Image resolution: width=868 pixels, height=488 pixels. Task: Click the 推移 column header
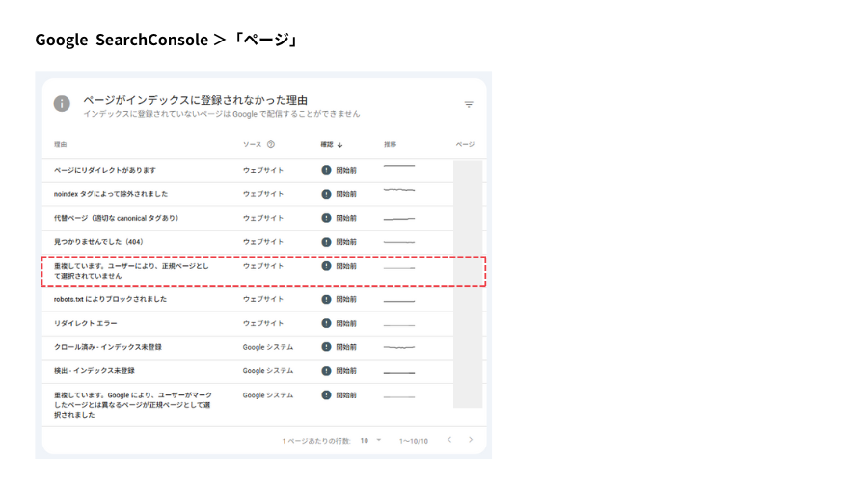pyautogui.click(x=391, y=144)
